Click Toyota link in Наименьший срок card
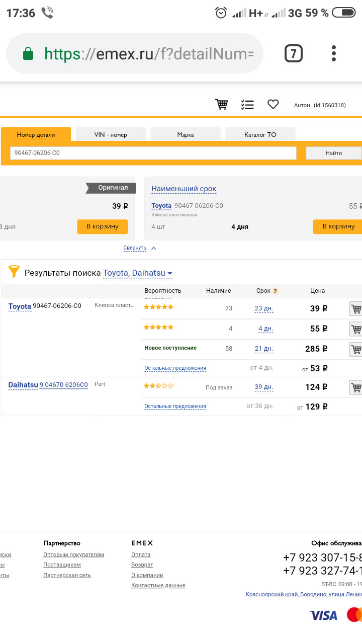 pyautogui.click(x=161, y=206)
